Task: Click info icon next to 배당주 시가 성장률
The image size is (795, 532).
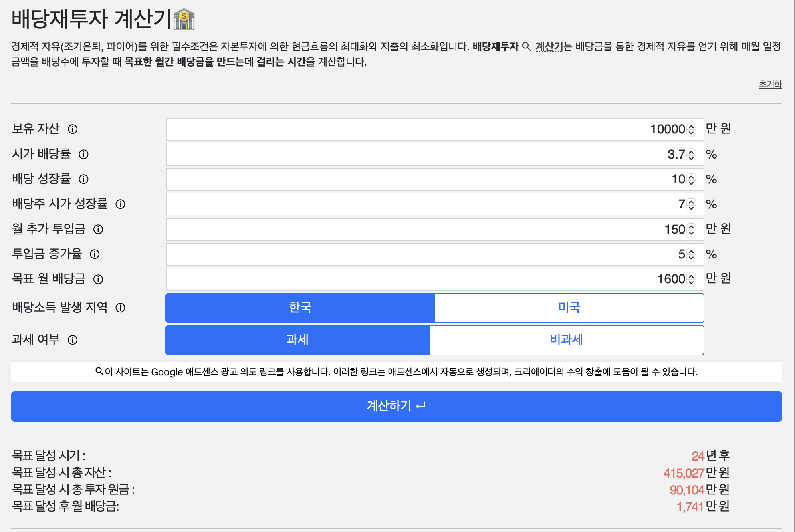Action: pyautogui.click(x=120, y=204)
